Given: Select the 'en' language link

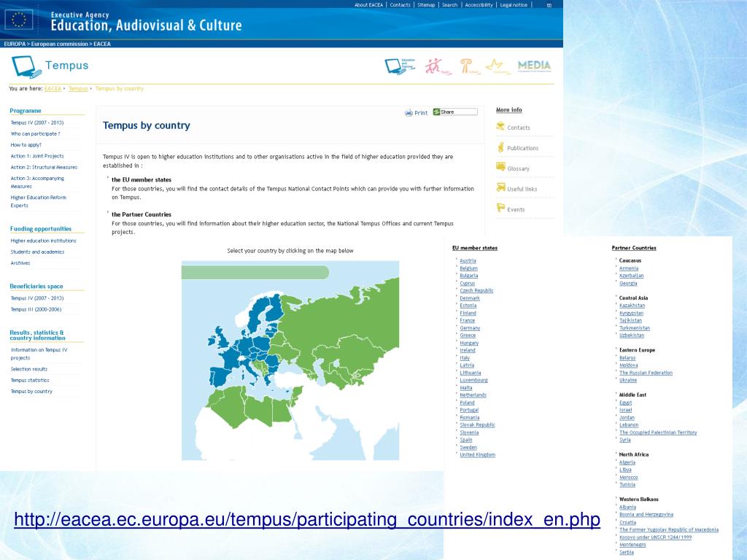Looking at the screenshot, I should pos(549,5).
